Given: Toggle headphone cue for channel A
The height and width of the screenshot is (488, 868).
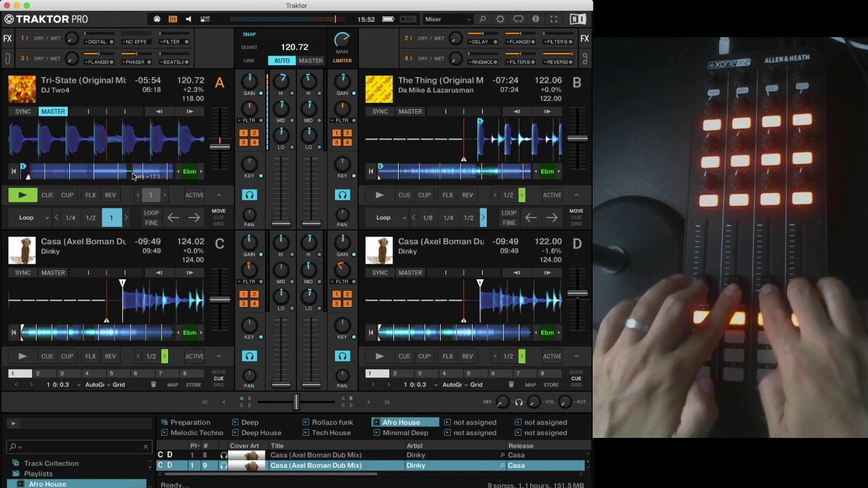Looking at the screenshot, I should [x=250, y=195].
